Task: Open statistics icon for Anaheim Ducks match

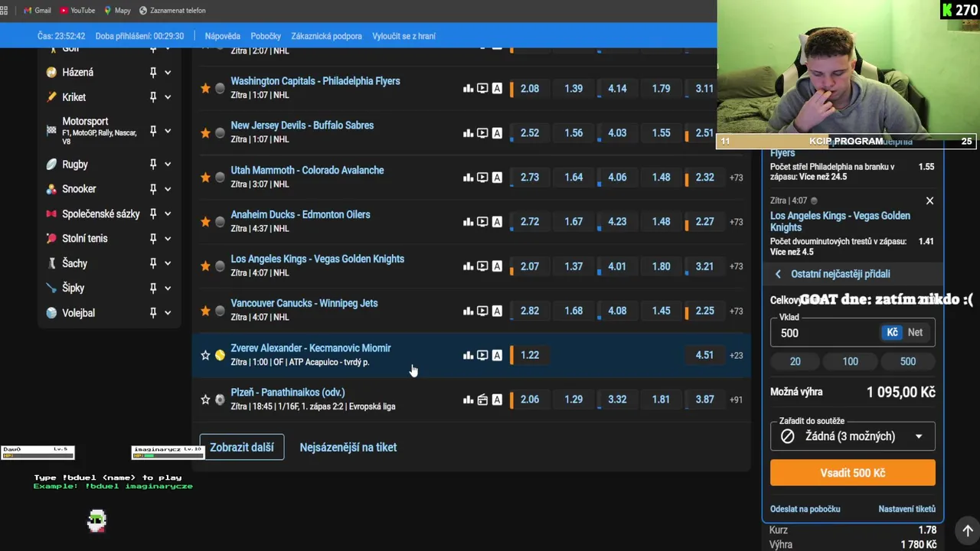Action: (x=468, y=222)
